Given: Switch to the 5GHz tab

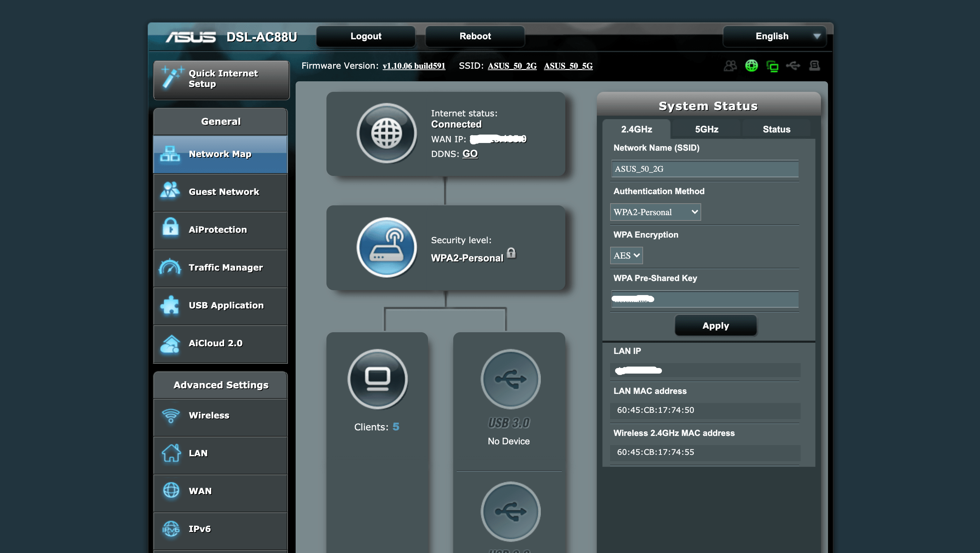Looking at the screenshot, I should coord(706,129).
